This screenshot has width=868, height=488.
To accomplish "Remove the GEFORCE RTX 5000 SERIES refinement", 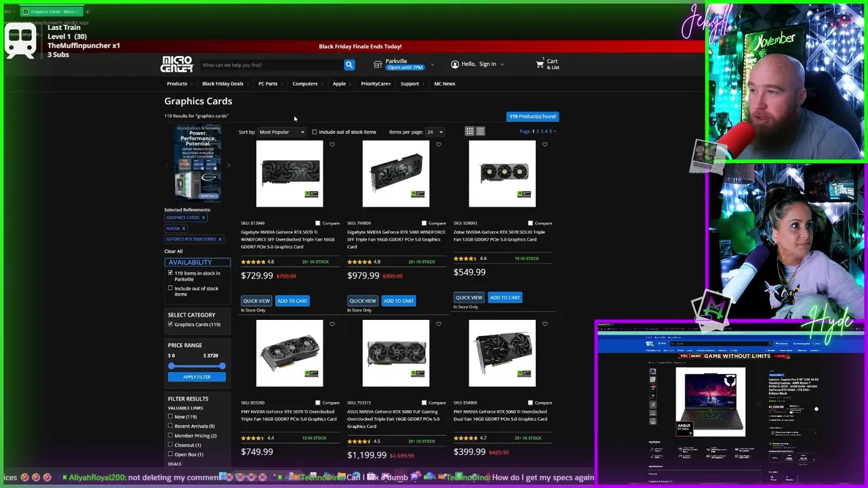I will point(220,239).
